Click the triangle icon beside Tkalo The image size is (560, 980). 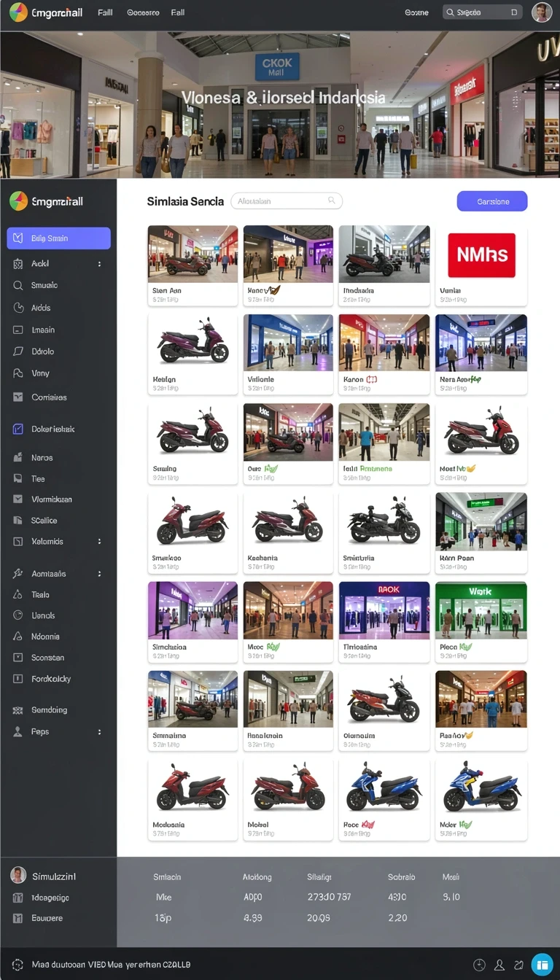[x=18, y=595]
